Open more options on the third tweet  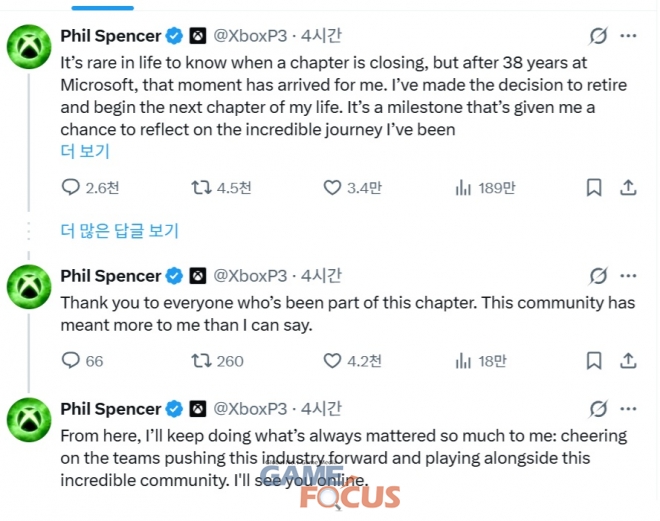coord(628,408)
